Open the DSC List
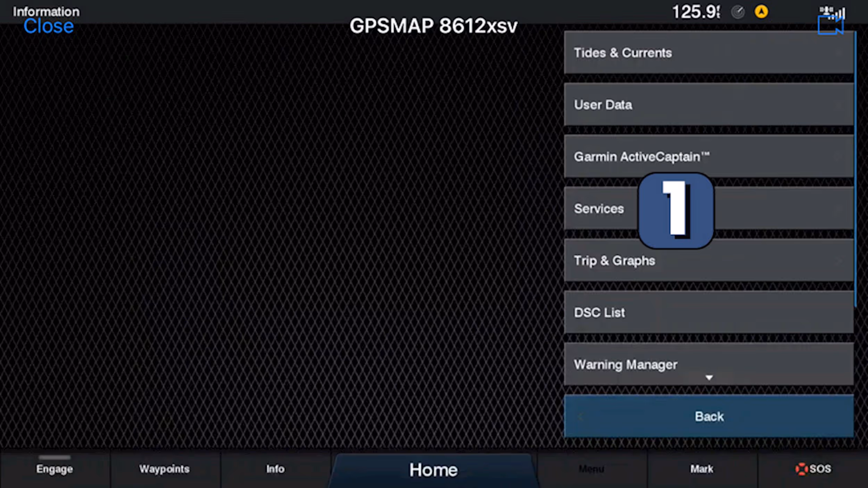Image resolution: width=868 pixels, height=488 pixels. [x=709, y=312]
